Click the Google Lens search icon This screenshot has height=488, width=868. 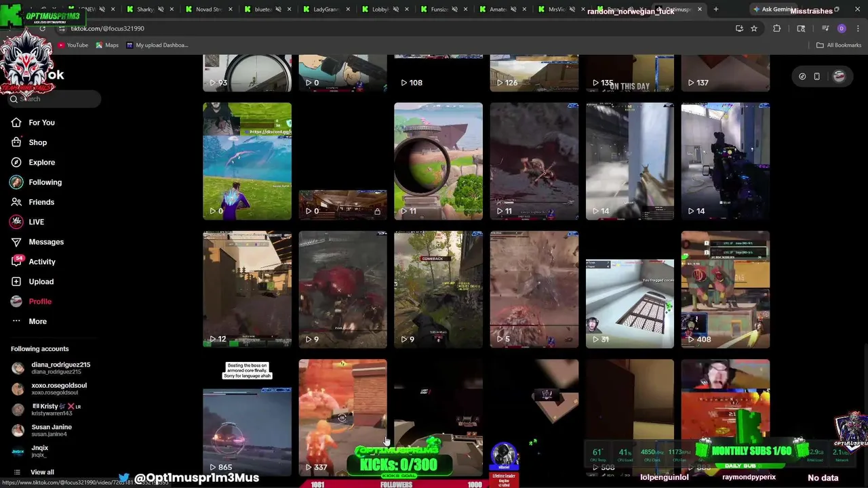tap(801, 28)
